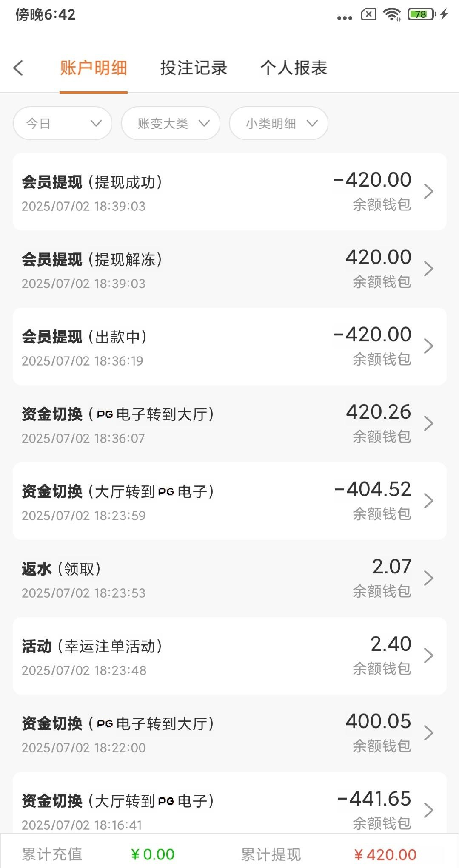Switch to the 投注记录 tab
The image size is (459, 868).
[x=194, y=68]
